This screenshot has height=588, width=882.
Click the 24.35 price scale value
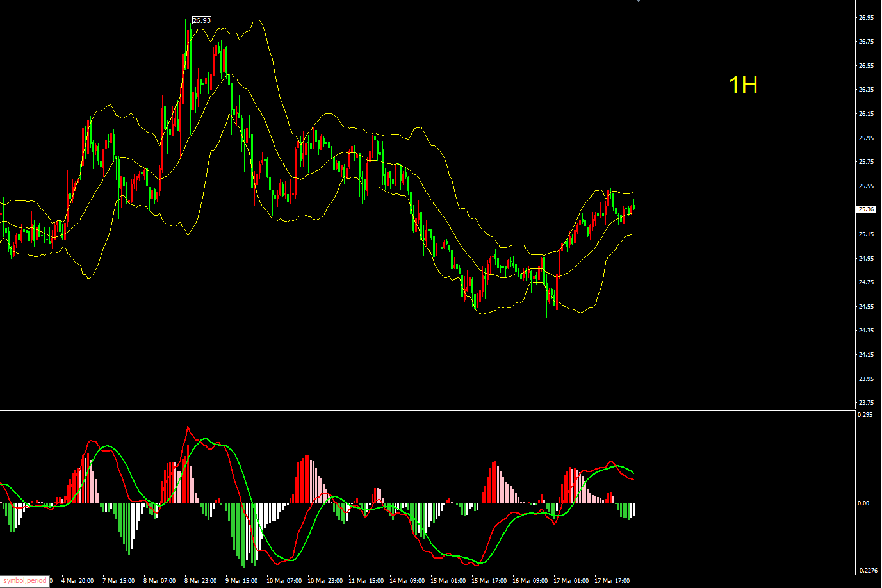866,331
